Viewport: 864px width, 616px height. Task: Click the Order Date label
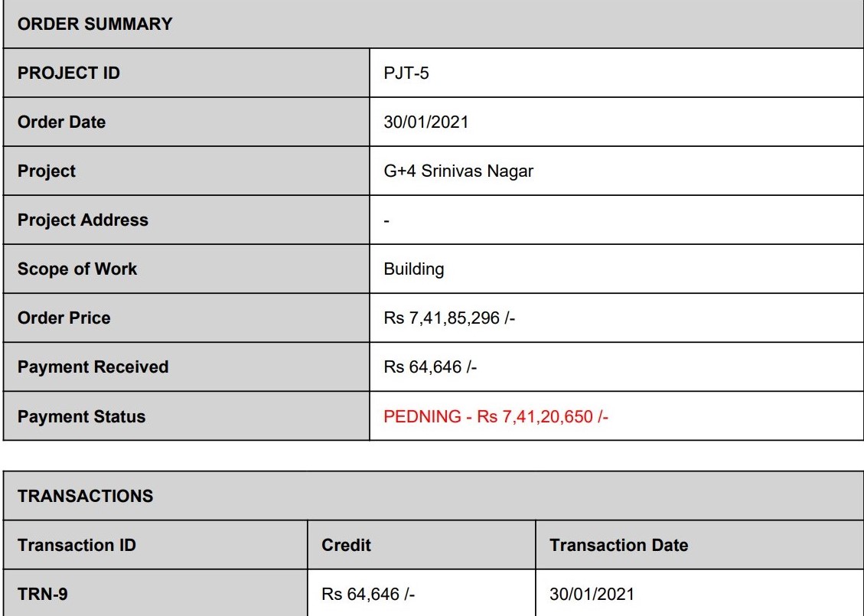(x=62, y=122)
